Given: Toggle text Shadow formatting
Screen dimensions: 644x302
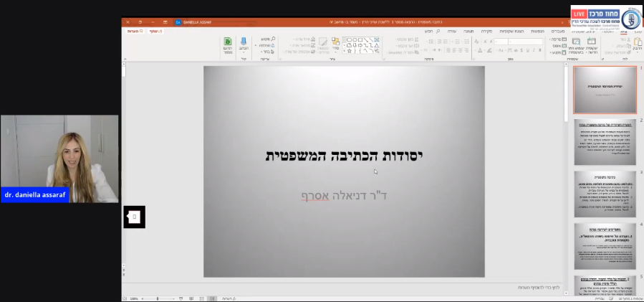Looking at the screenshot, I should [522, 50].
